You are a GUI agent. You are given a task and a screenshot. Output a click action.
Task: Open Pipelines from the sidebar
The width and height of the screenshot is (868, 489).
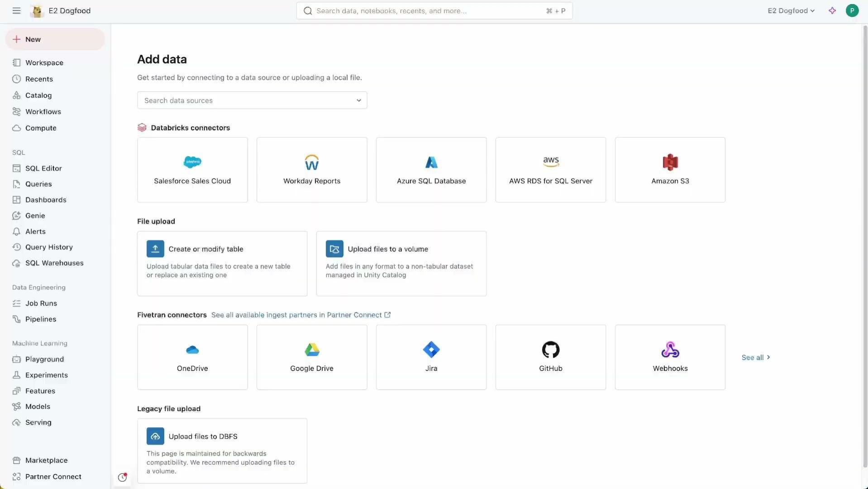pyautogui.click(x=41, y=319)
